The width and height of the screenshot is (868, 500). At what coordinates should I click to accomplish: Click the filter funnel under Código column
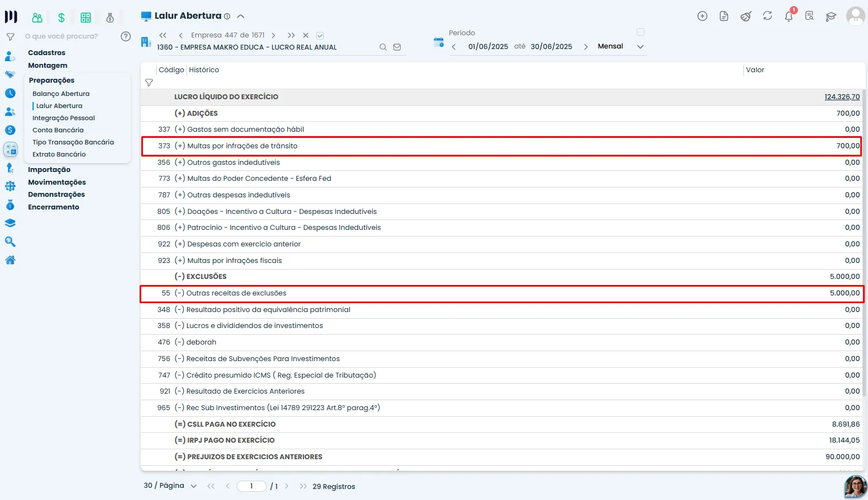149,83
